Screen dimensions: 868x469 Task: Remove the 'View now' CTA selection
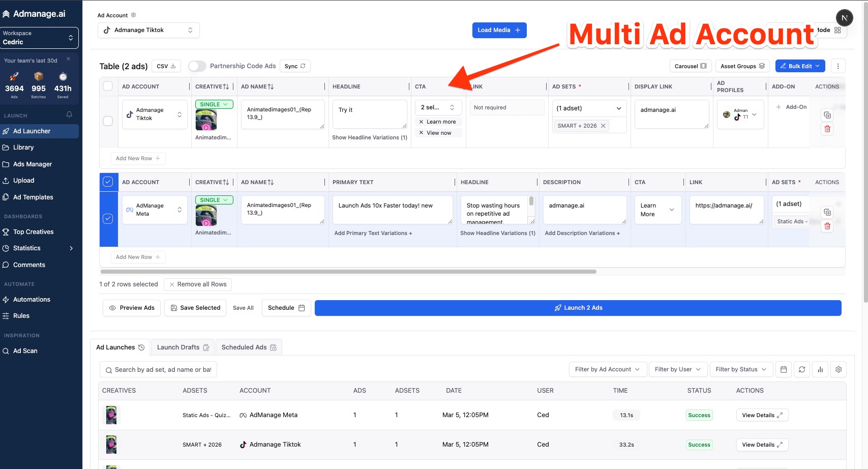point(421,133)
